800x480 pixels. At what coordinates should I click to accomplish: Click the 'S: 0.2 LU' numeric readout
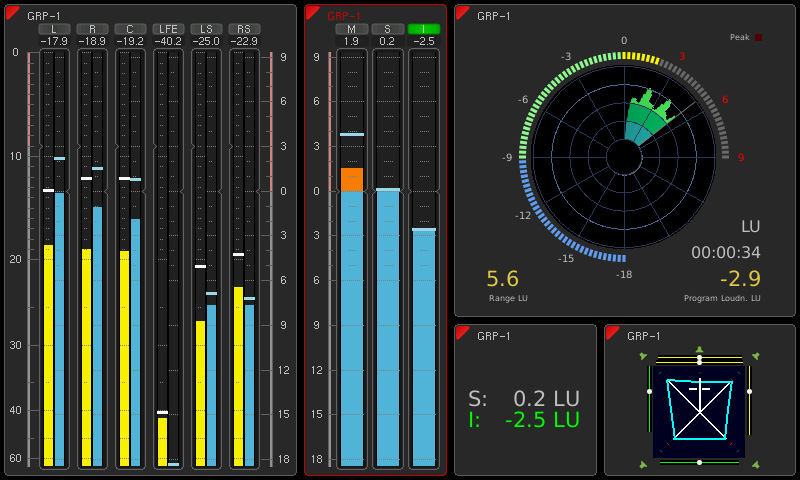pos(524,398)
